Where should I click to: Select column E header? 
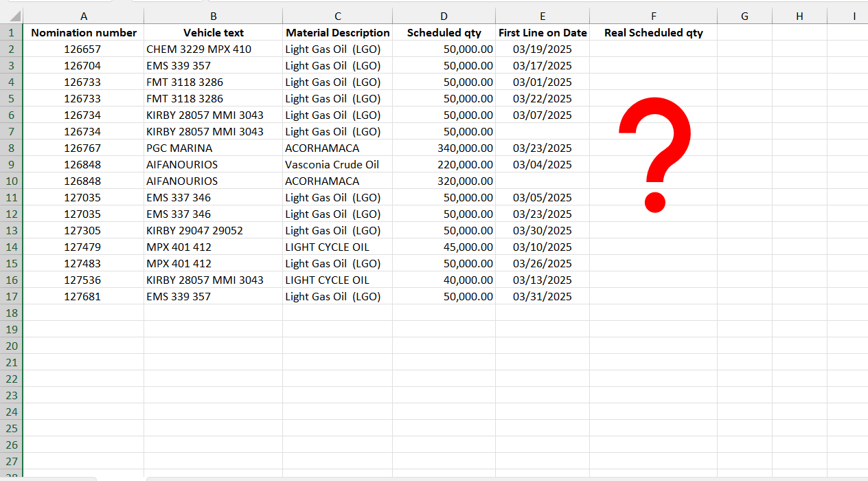pos(542,16)
